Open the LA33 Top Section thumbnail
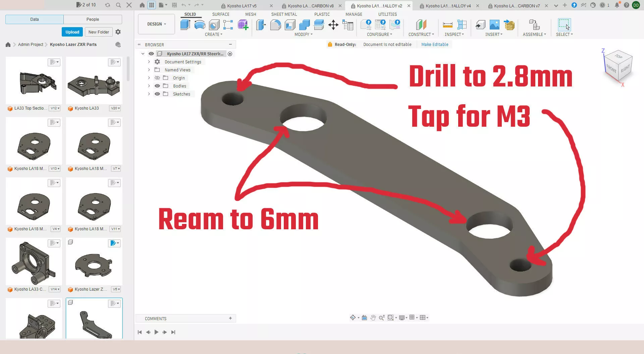The height and width of the screenshot is (354, 644). [34, 80]
